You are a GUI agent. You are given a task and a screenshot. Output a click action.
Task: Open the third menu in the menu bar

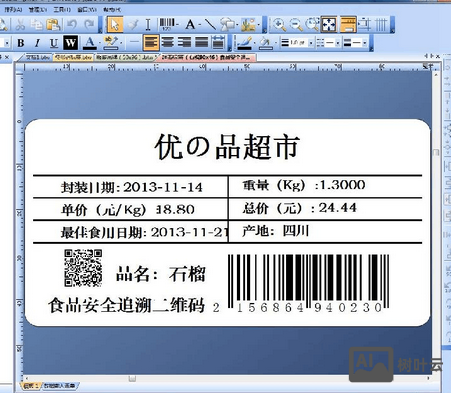point(62,9)
